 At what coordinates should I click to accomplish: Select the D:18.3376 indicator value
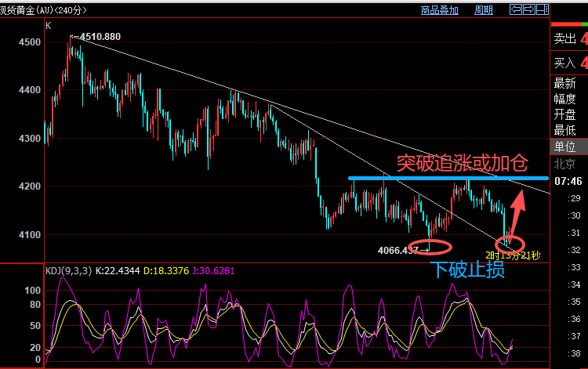166,270
